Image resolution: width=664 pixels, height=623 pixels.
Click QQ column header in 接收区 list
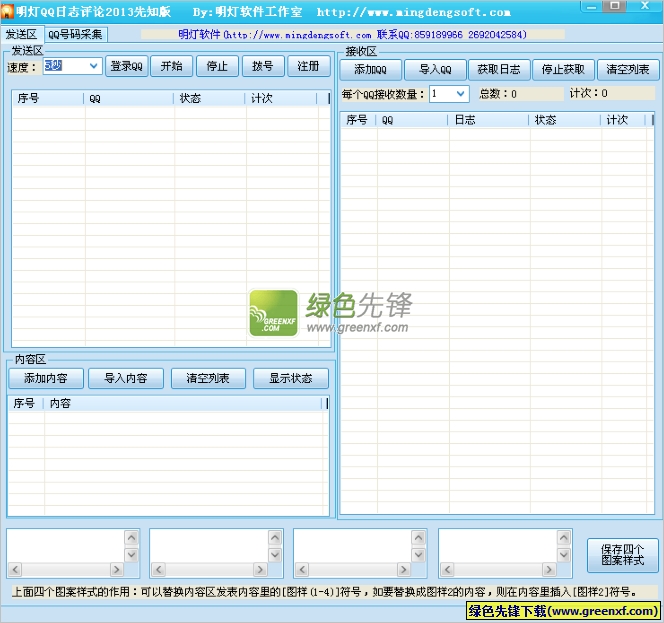pos(412,120)
